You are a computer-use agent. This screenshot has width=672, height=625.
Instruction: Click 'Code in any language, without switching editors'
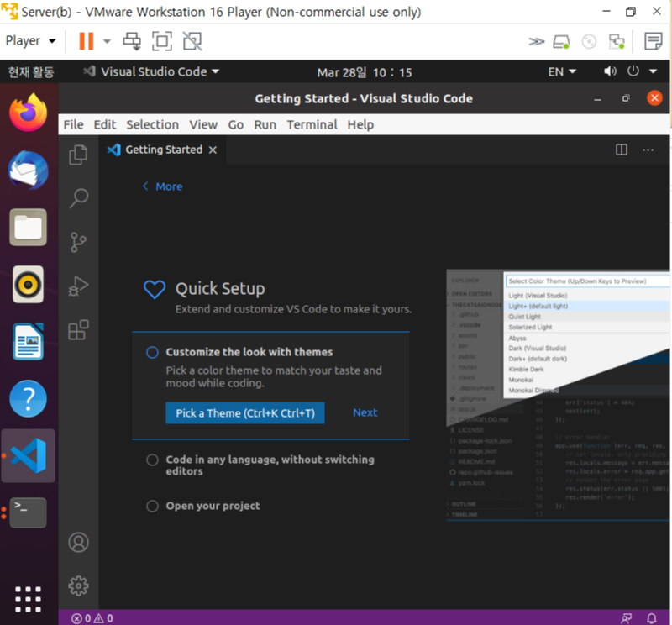(270, 465)
